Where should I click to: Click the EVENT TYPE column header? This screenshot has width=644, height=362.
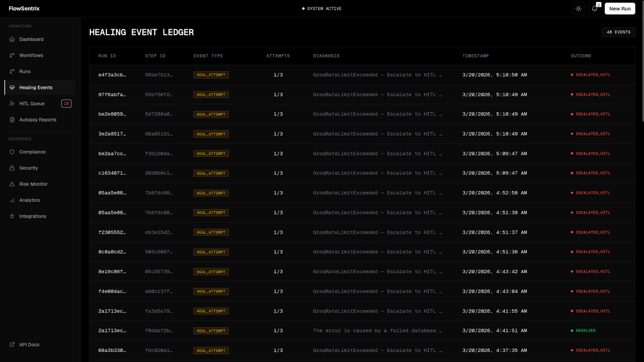(208, 56)
